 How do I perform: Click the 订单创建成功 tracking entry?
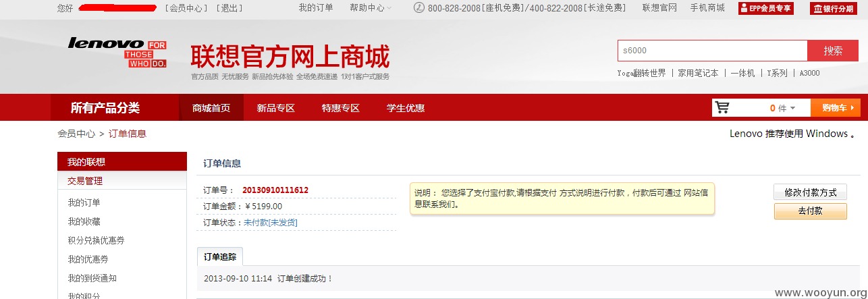(306, 278)
